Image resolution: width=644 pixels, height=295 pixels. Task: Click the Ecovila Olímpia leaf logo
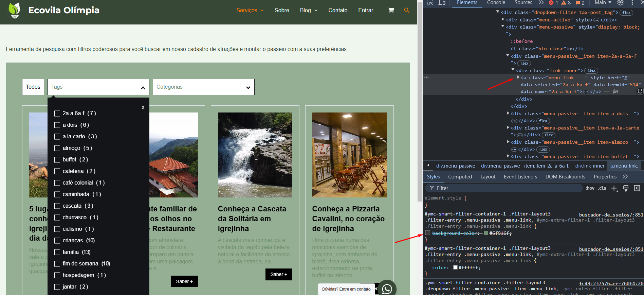point(14,10)
